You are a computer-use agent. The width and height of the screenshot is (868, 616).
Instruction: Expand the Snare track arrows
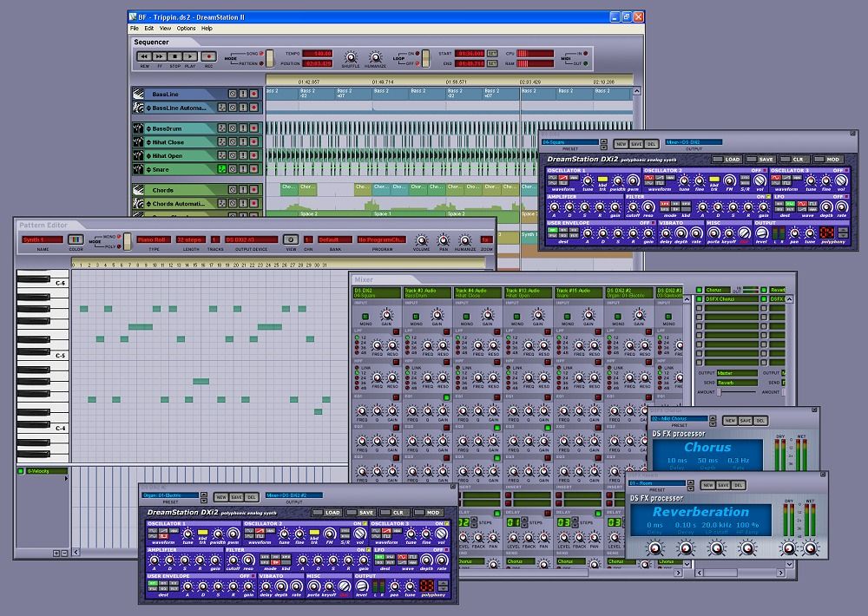point(148,169)
